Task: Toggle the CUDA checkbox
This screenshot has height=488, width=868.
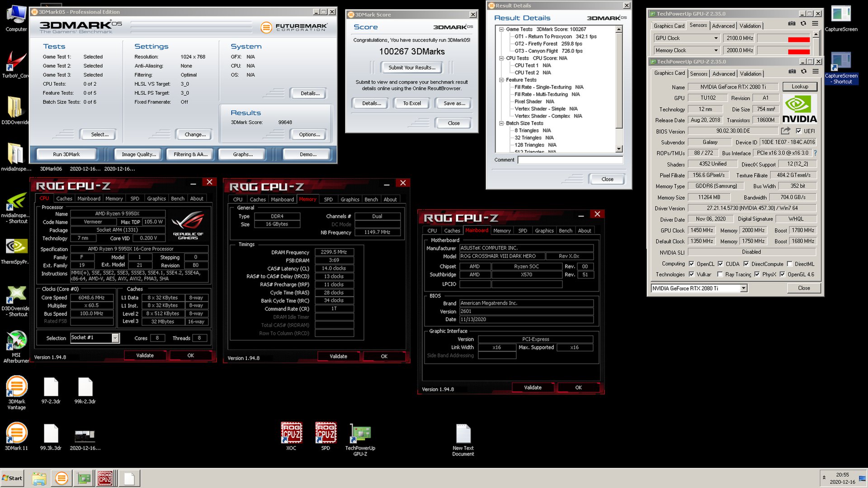Action: click(x=720, y=264)
